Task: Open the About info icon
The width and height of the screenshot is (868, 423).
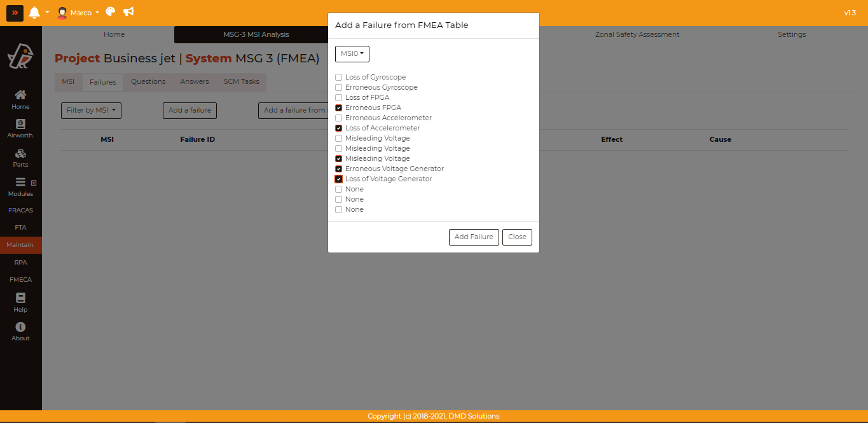Action: (20, 331)
